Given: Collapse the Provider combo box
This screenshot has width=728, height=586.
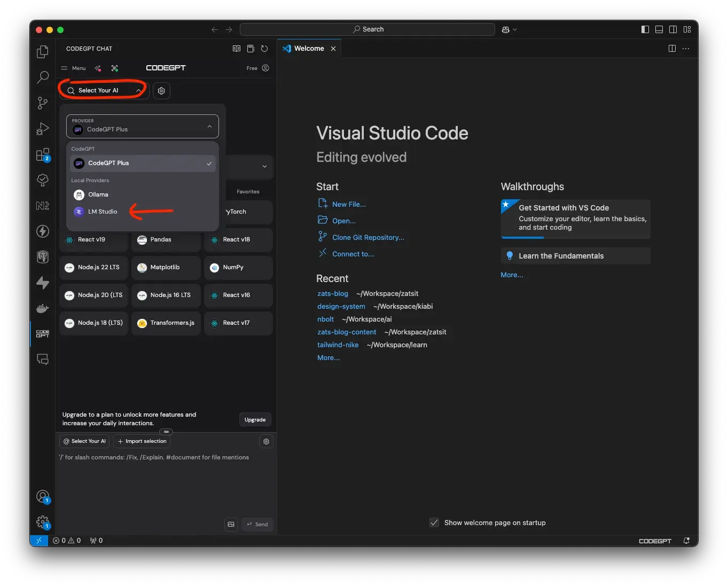Looking at the screenshot, I should tap(143, 127).
